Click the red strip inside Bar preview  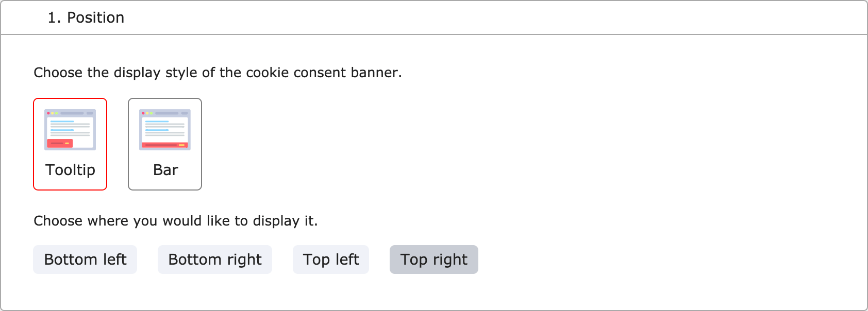point(164,145)
